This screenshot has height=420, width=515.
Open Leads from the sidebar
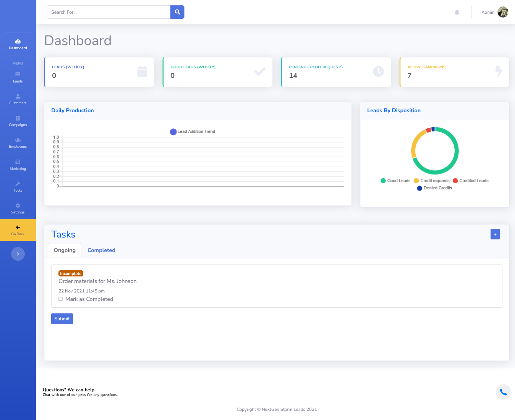coord(18,77)
